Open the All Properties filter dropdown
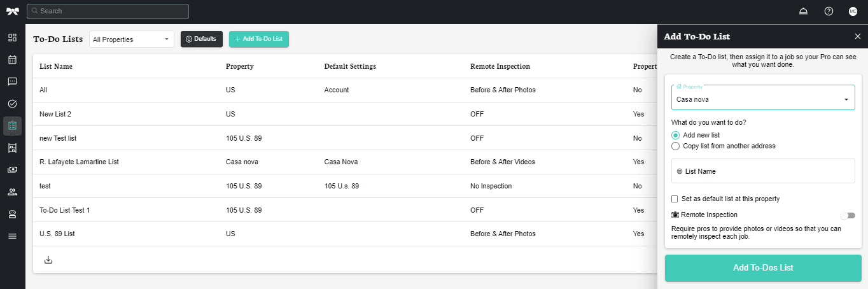The image size is (868, 289). (131, 39)
